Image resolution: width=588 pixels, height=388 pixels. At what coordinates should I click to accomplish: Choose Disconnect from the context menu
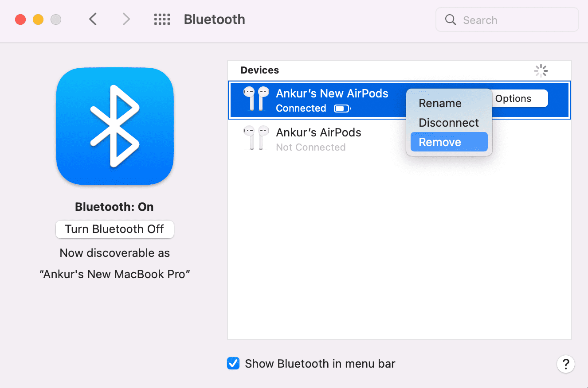point(449,123)
